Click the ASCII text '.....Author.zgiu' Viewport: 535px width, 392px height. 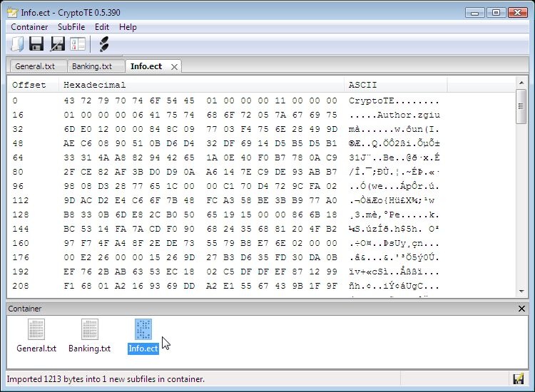(x=394, y=115)
